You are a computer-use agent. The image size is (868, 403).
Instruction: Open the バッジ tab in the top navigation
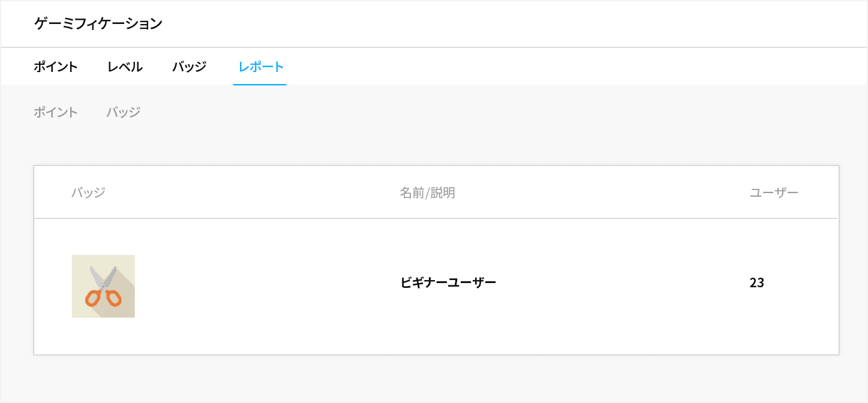[190, 67]
